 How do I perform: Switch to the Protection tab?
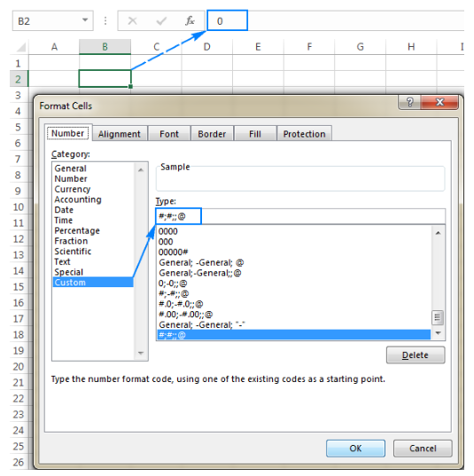(304, 134)
